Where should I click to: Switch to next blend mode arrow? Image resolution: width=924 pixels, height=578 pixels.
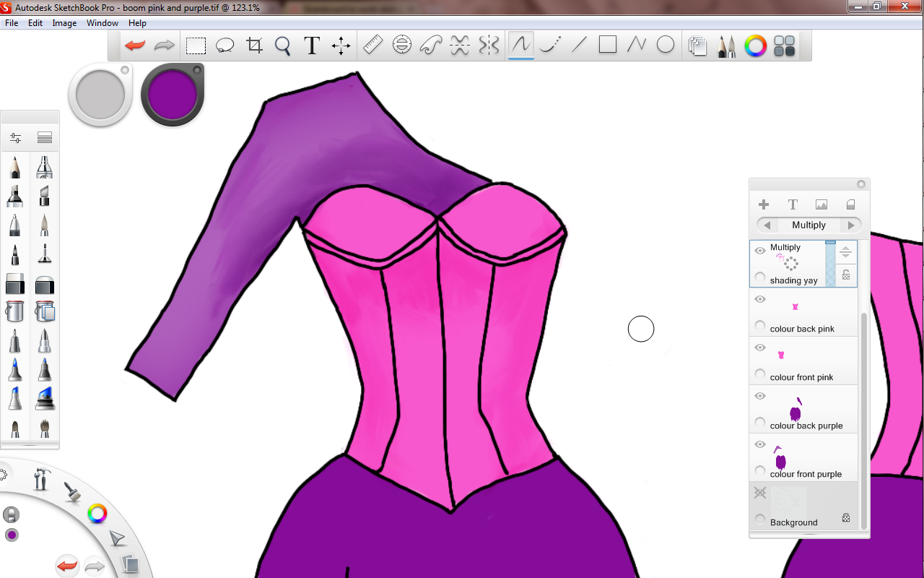(851, 225)
